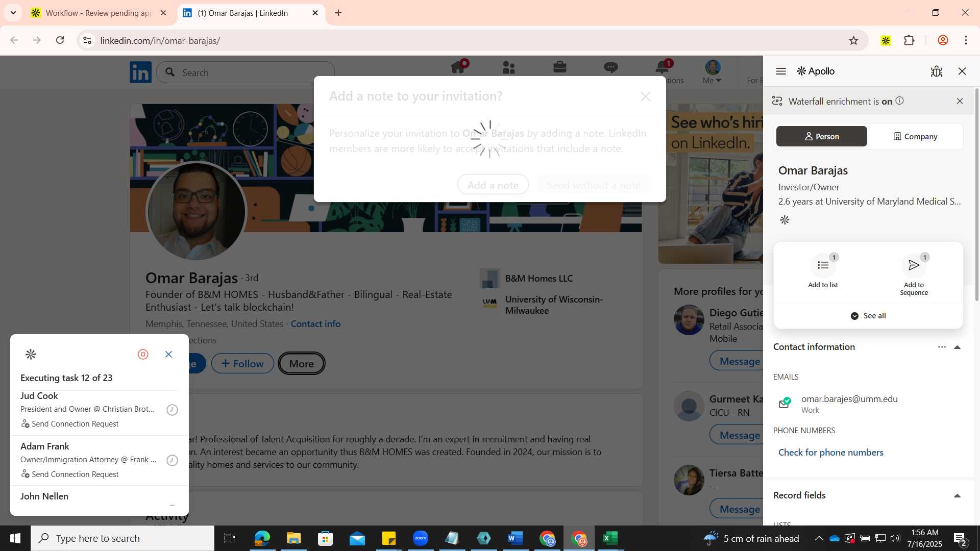Screen dimensions: 980x551
Task: Open Zoom from the taskbar
Action: (x=421, y=538)
